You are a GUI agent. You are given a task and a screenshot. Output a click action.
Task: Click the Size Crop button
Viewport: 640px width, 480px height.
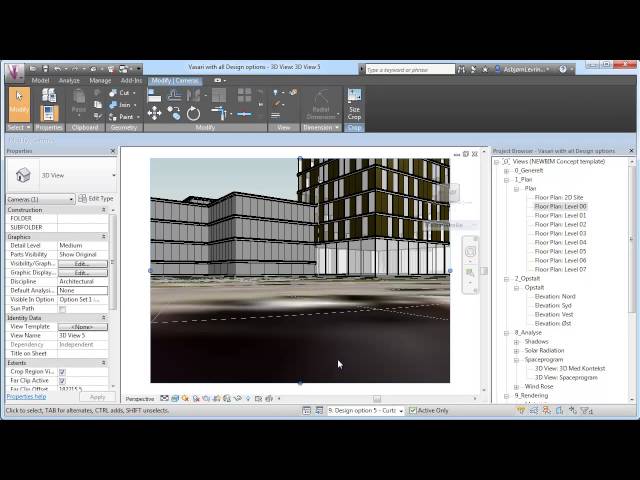pos(354,104)
